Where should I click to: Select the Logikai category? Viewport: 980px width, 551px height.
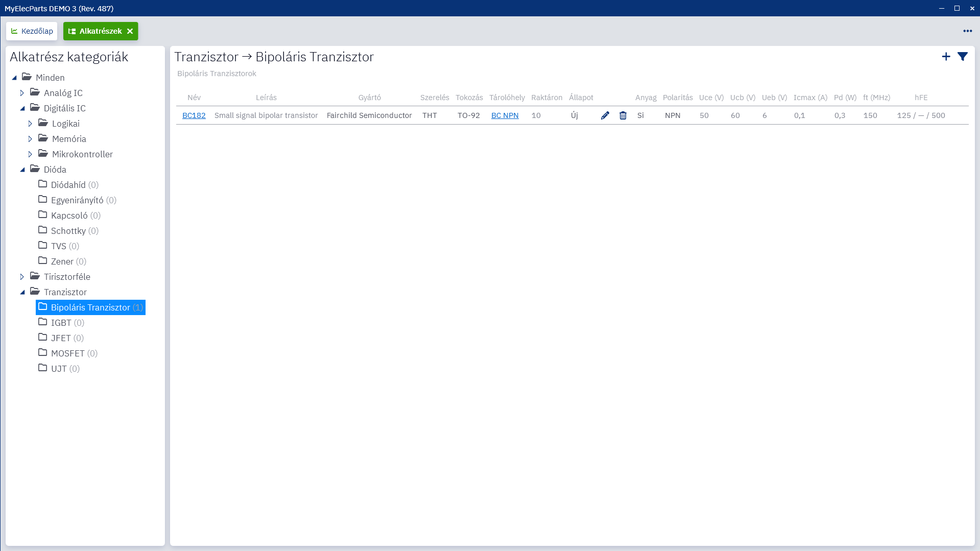click(59, 124)
